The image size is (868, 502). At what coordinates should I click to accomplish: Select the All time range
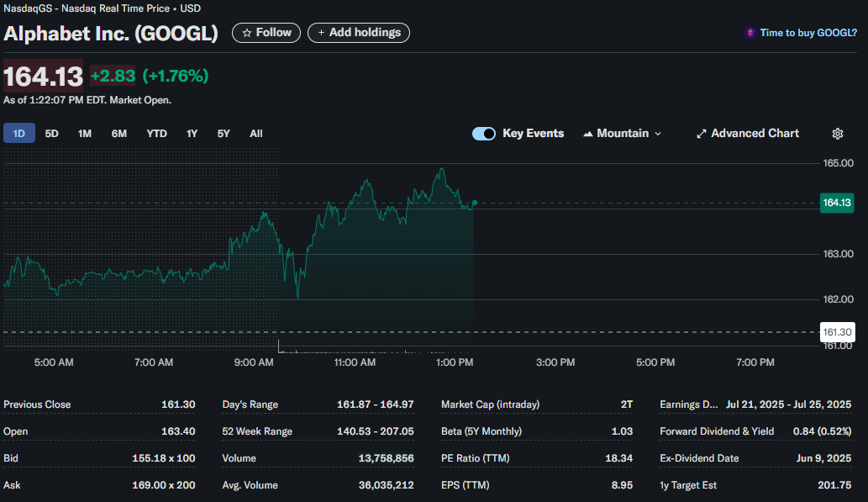tap(256, 133)
